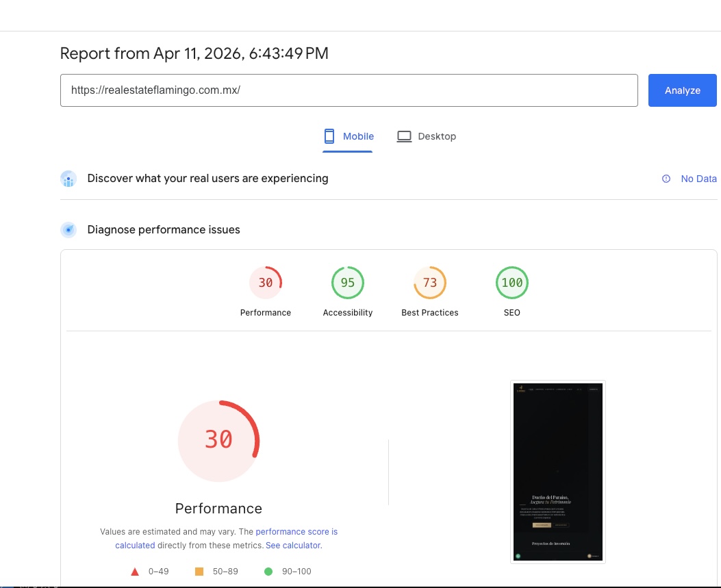721x588 pixels.
Task: Click the large Performance 30 circular gauge
Action: [x=218, y=440]
